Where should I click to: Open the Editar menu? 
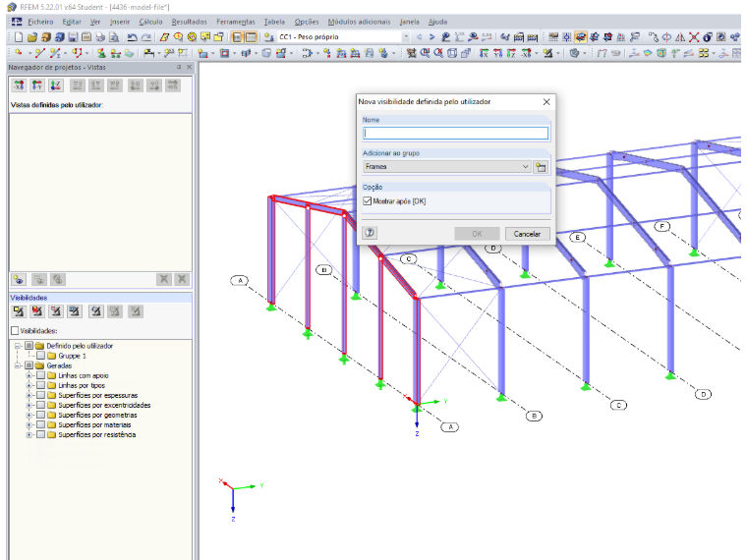72,22
